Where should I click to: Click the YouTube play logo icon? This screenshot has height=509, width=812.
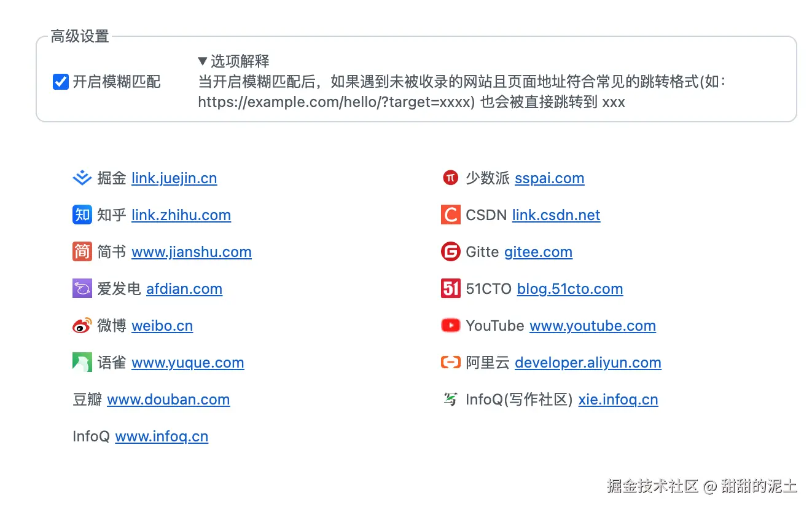pyautogui.click(x=450, y=326)
